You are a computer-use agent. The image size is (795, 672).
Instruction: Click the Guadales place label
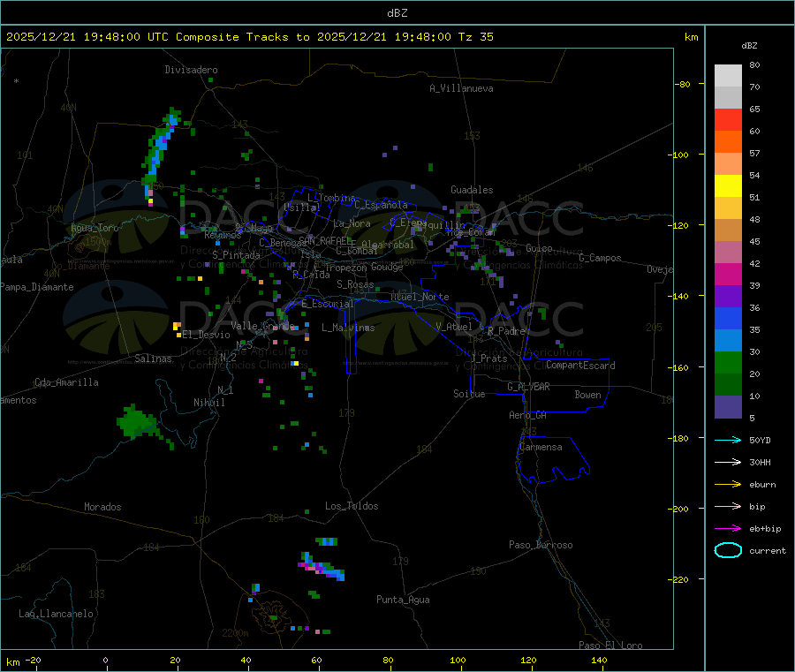(x=472, y=190)
